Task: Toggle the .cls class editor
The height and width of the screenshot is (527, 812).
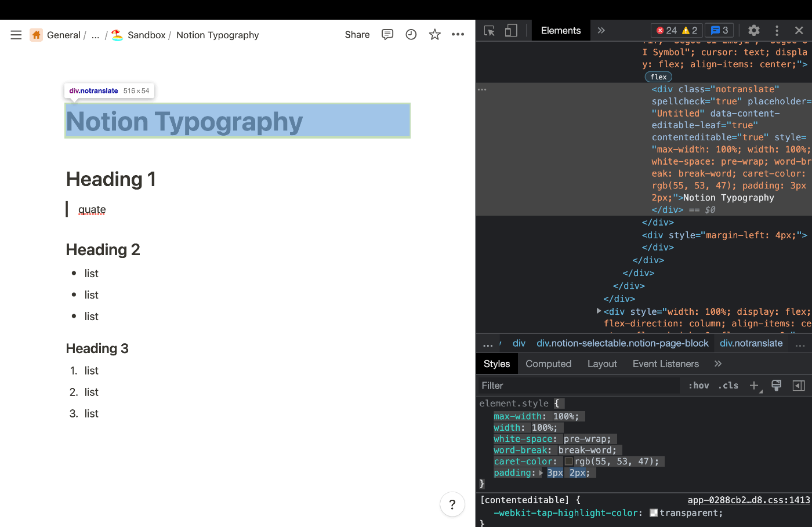Action: 728,386
